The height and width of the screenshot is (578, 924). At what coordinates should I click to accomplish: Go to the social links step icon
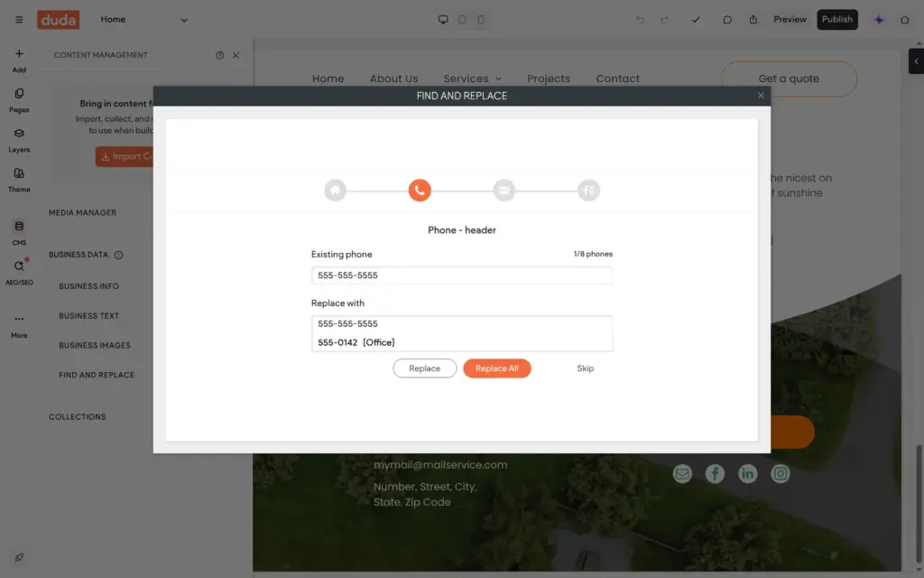(588, 190)
